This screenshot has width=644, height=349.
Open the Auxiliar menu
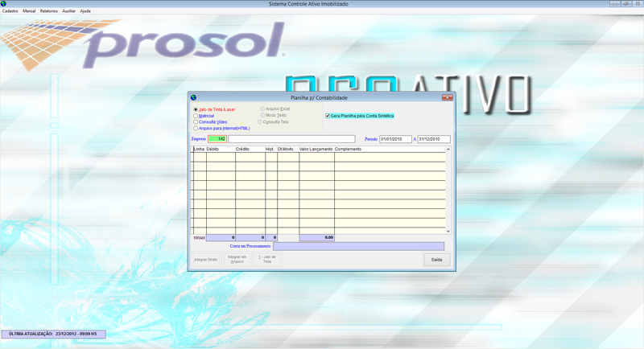pos(68,11)
